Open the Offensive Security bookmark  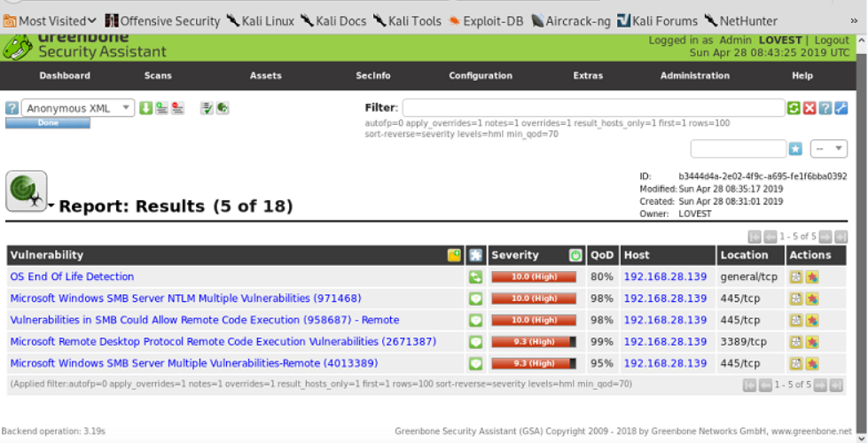(x=162, y=21)
